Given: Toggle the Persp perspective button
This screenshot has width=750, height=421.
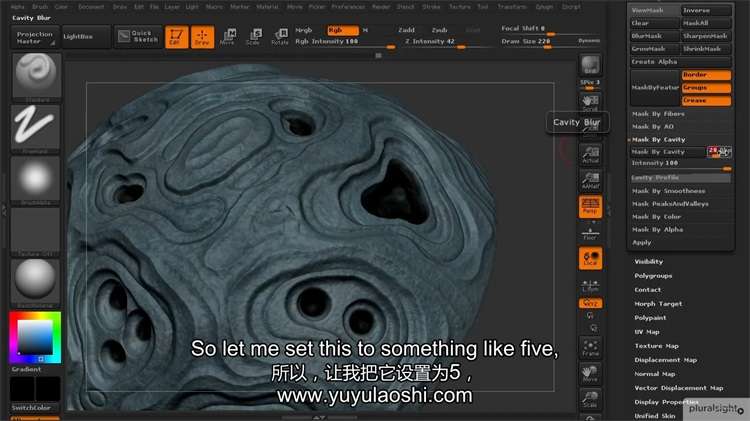Looking at the screenshot, I should click(x=590, y=206).
